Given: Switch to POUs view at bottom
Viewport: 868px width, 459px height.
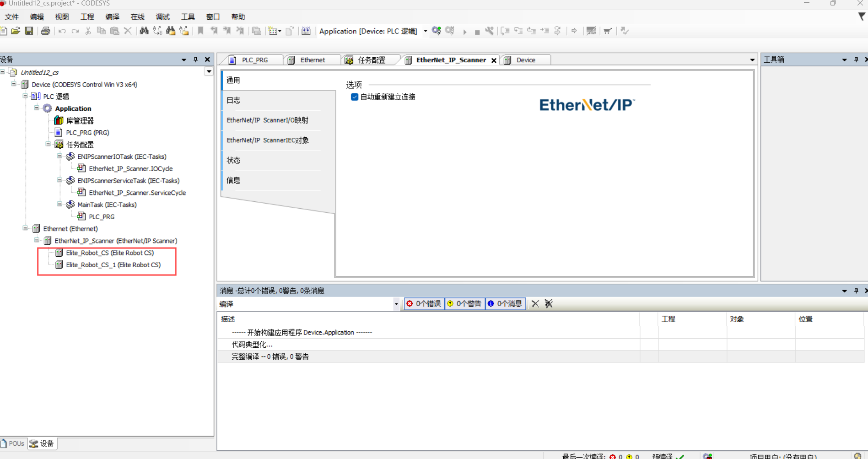Looking at the screenshot, I should (x=13, y=443).
